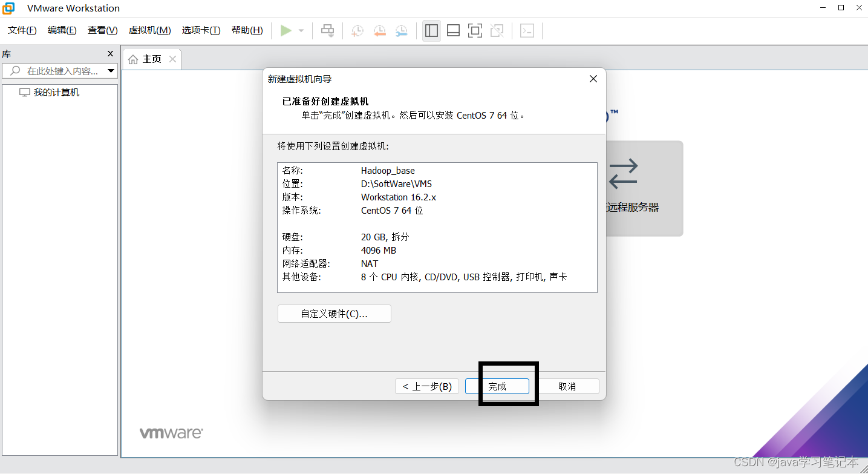Close the 新建虚拟机向导 dialog

[x=593, y=79]
